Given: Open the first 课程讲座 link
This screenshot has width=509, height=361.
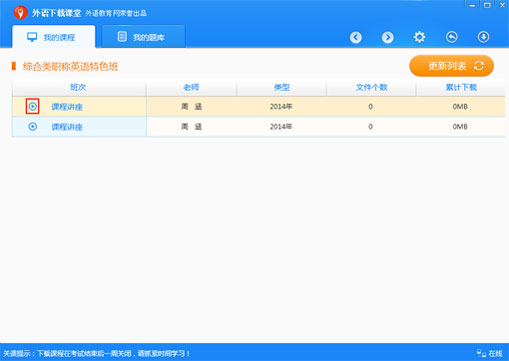Looking at the screenshot, I should pos(67,107).
